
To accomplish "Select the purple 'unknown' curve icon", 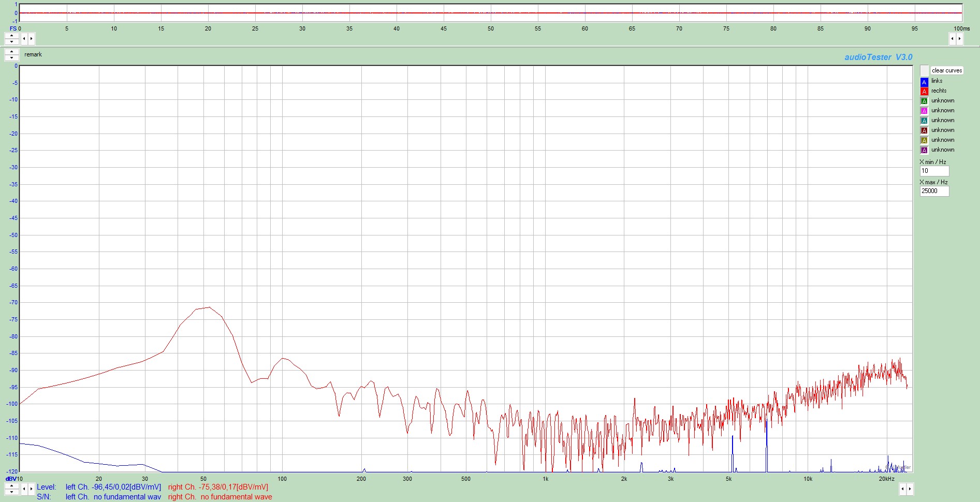I will pyautogui.click(x=924, y=151).
